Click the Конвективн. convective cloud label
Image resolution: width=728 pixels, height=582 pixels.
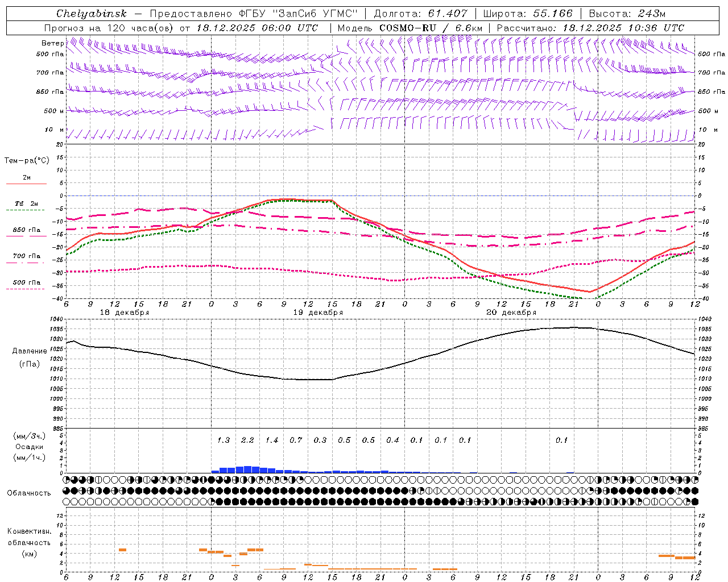click(29, 531)
